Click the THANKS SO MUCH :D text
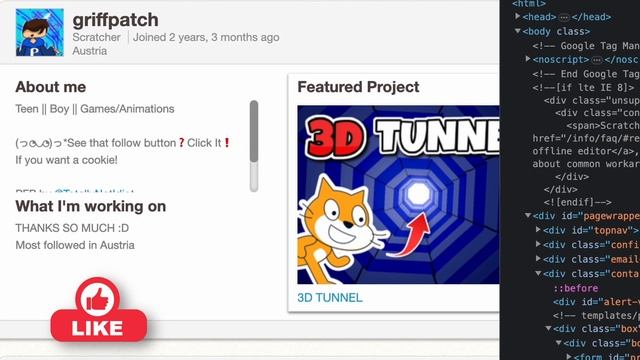 pos(72,228)
